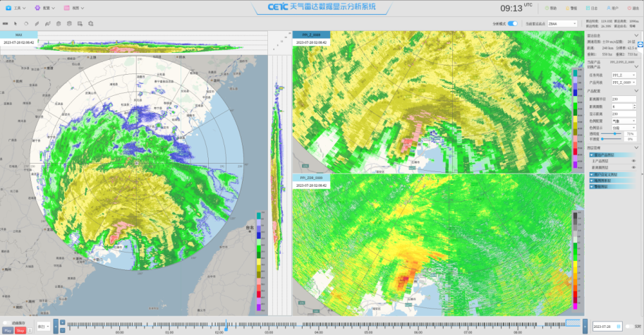The image size is (644, 335).
Task: Select the MAX panel tab
Action: click(x=19, y=35)
